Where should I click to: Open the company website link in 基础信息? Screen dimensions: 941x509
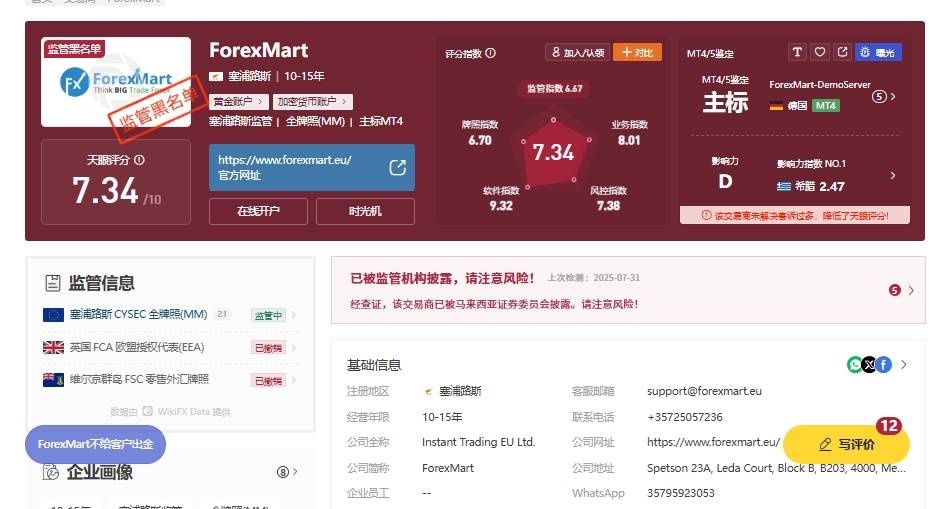(714, 442)
